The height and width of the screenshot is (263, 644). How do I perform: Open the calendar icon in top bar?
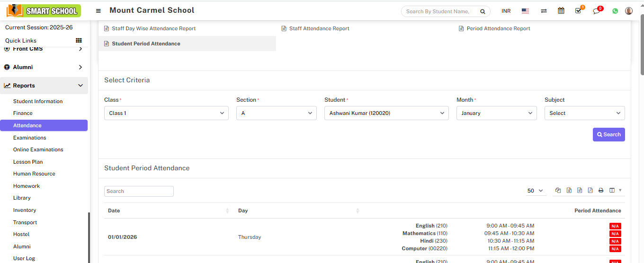tap(561, 11)
